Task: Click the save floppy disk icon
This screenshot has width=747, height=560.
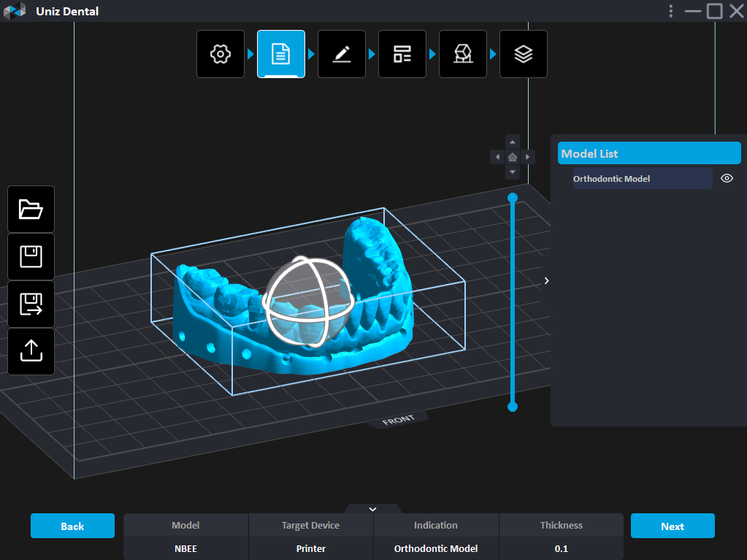Action: [31, 257]
